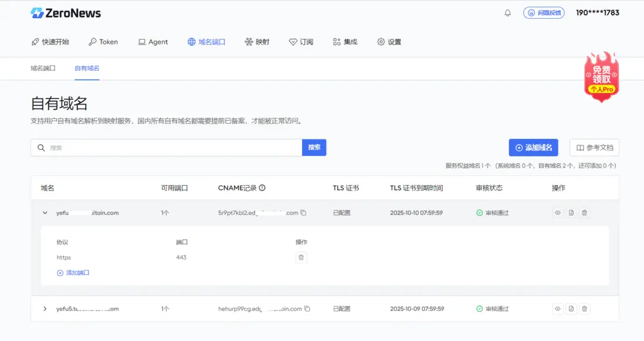Delete the https 443 port entry

[x=301, y=257]
